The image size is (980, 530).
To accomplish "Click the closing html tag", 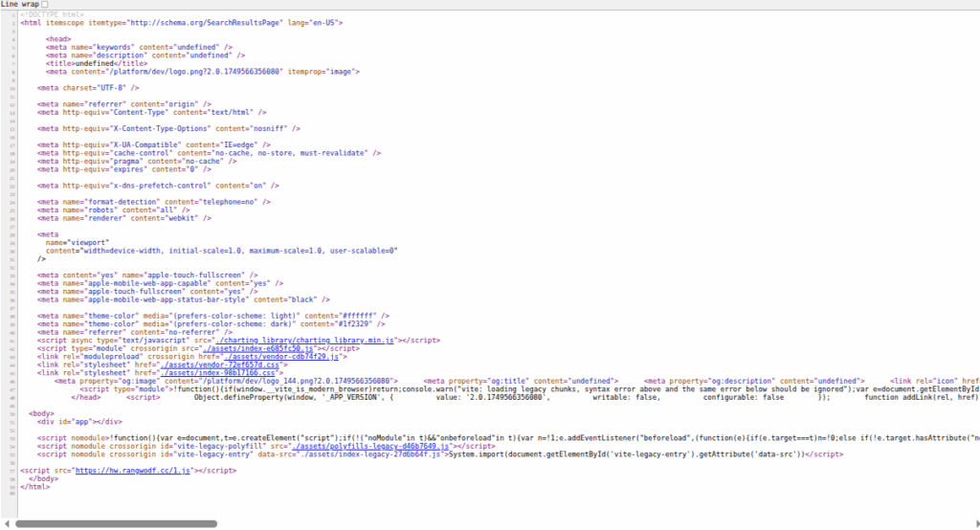I will pos(33,486).
